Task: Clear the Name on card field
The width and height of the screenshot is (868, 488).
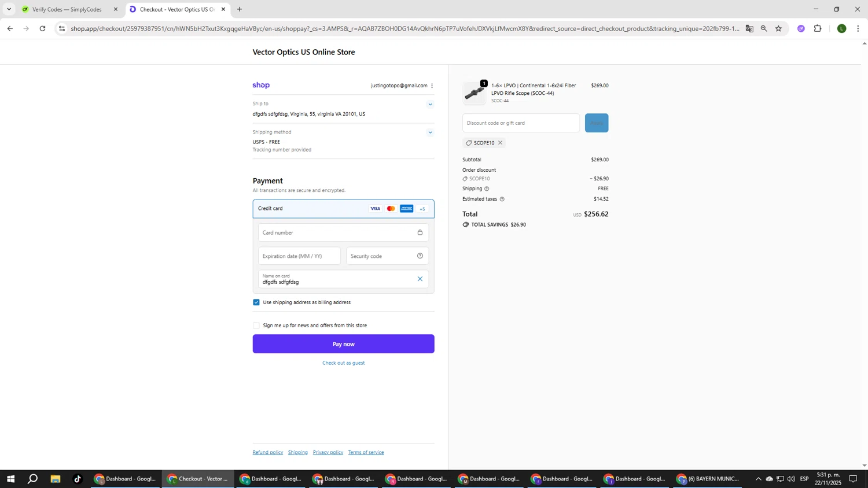Action: tap(420, 279)
